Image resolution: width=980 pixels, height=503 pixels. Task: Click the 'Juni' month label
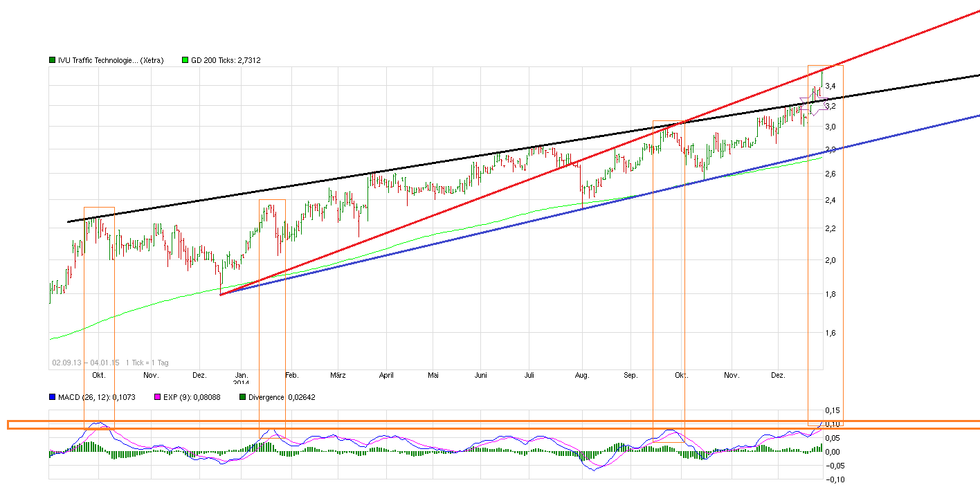tap(481, 375)
